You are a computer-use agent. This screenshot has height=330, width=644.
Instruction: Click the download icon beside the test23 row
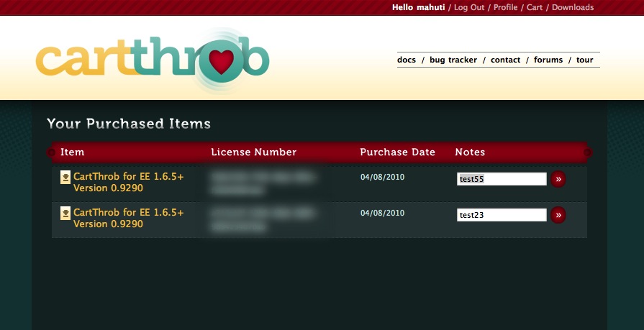point(65,214)
